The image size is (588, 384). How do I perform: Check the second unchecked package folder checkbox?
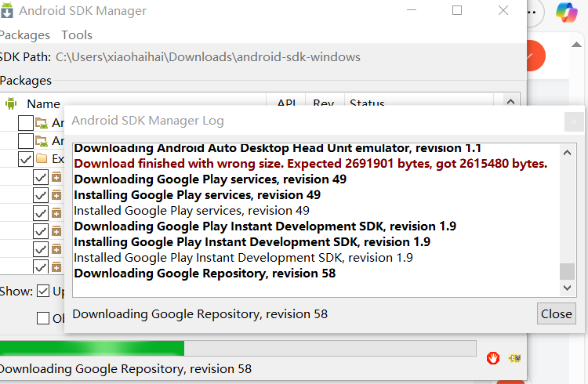26,141
